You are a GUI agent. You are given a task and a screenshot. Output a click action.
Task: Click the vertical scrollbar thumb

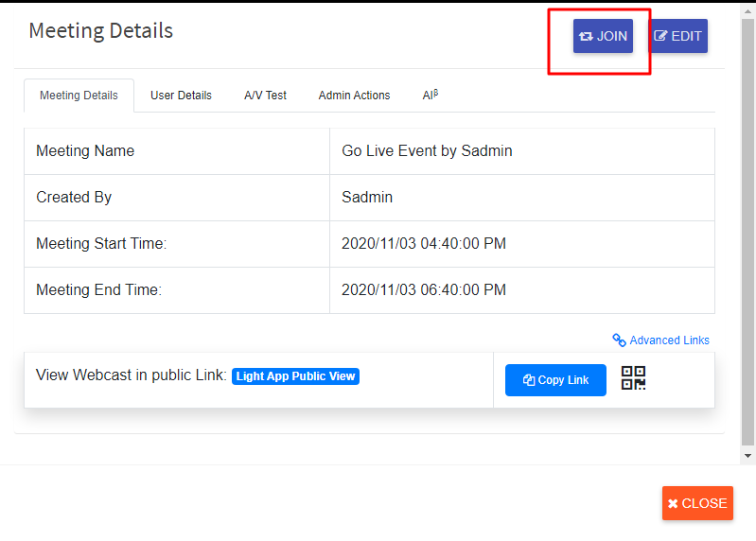tap(747, 233)
